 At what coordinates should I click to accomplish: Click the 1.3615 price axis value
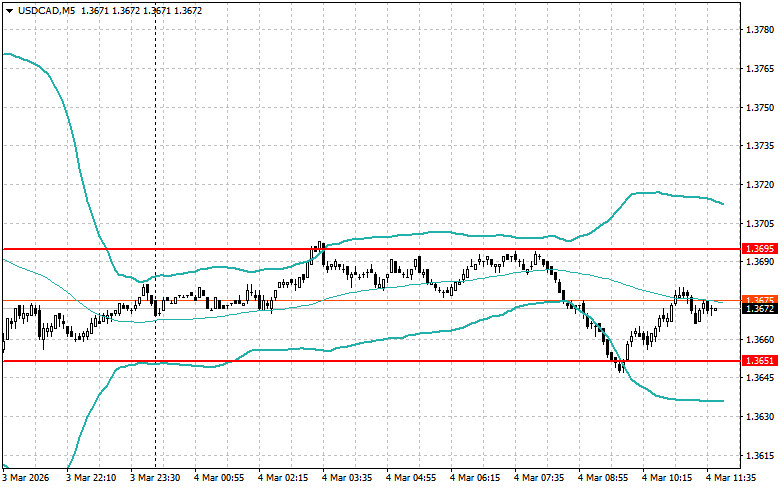(x=760, y=456)
